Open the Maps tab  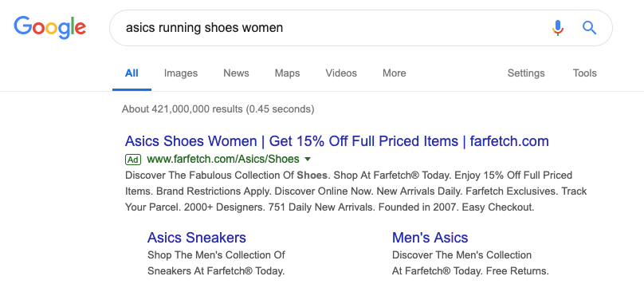(287, 73)
